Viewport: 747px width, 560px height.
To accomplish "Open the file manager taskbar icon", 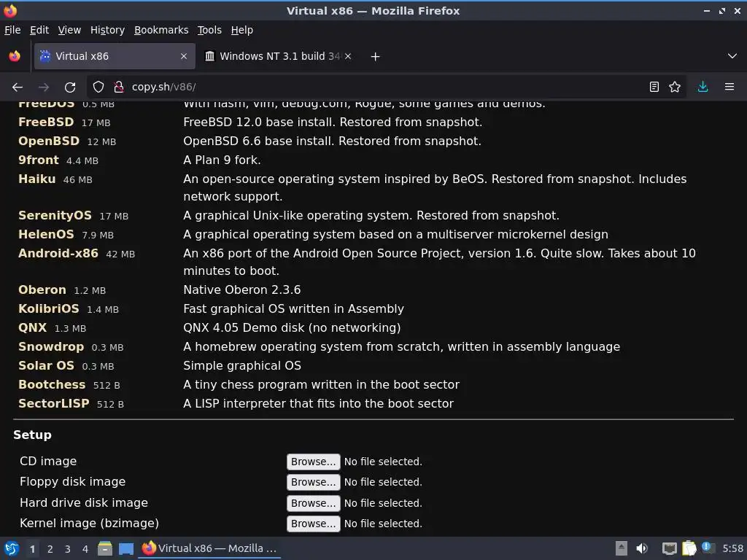I will (105, 548).
